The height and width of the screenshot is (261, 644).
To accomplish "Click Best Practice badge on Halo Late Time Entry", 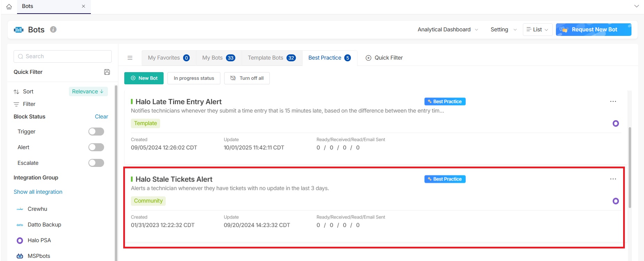I will (445, 101).
